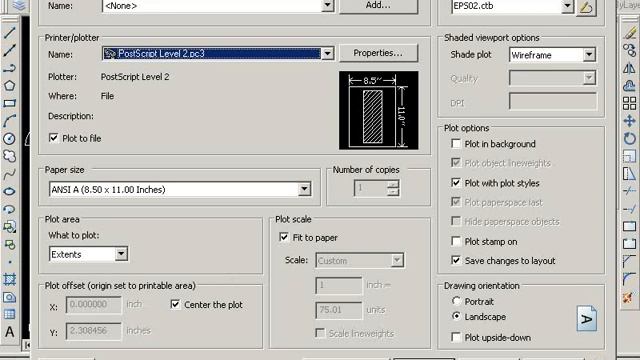Select the Revision Cloud tool
This screenshot has width=640, height=360.
tap(9, 156)
